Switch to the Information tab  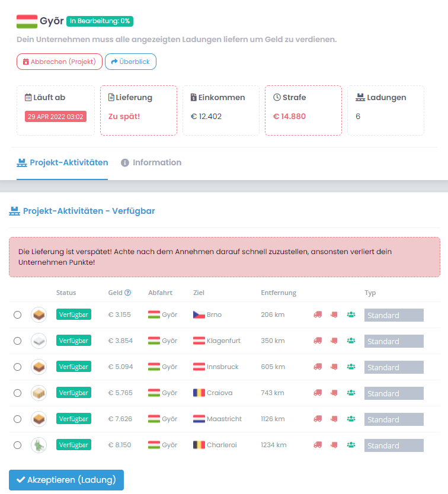(151, 162)
